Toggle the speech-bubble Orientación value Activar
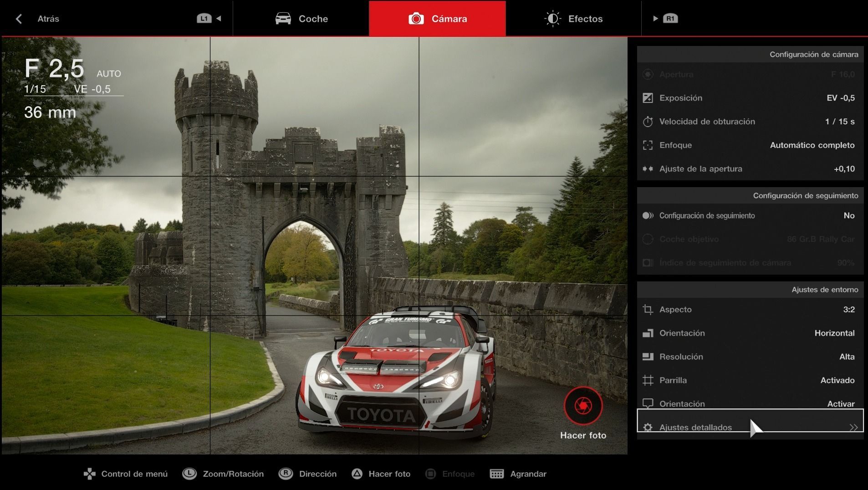The height and width of the screenshot is (490, 868). tap(840, 403)
